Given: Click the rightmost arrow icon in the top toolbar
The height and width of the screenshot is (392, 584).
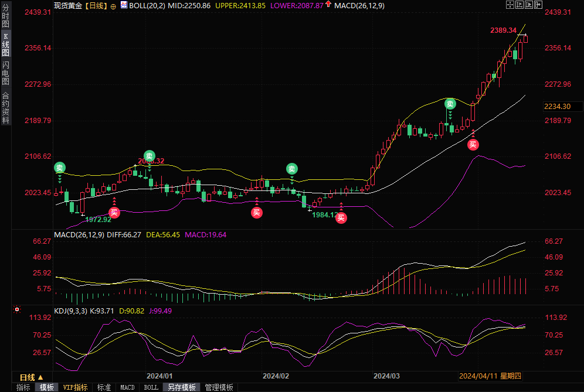Looking at the screenshot, I should (x=538, y=5).
